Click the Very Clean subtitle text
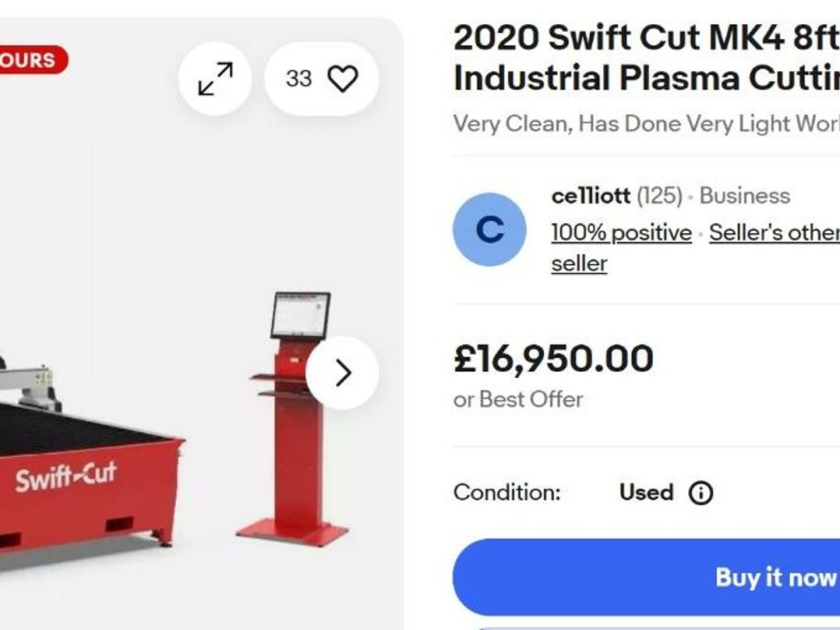The image size is (840, 630). (645, 124)
